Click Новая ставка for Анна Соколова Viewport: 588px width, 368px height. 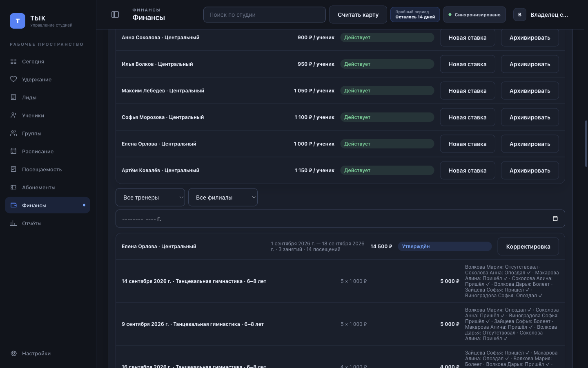pos(468,38)
